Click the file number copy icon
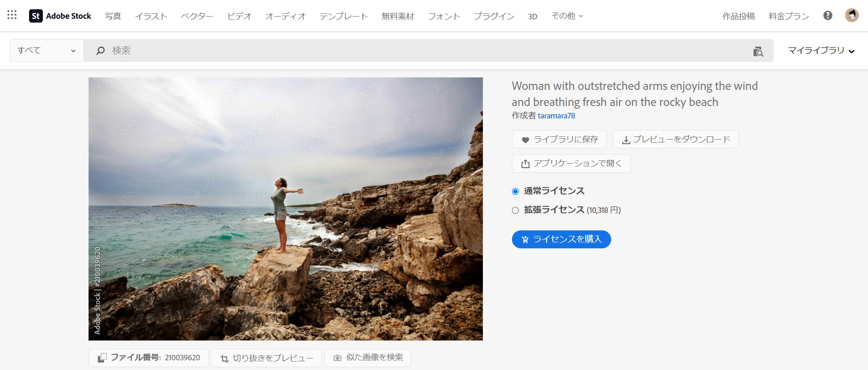 click(102, 358)
